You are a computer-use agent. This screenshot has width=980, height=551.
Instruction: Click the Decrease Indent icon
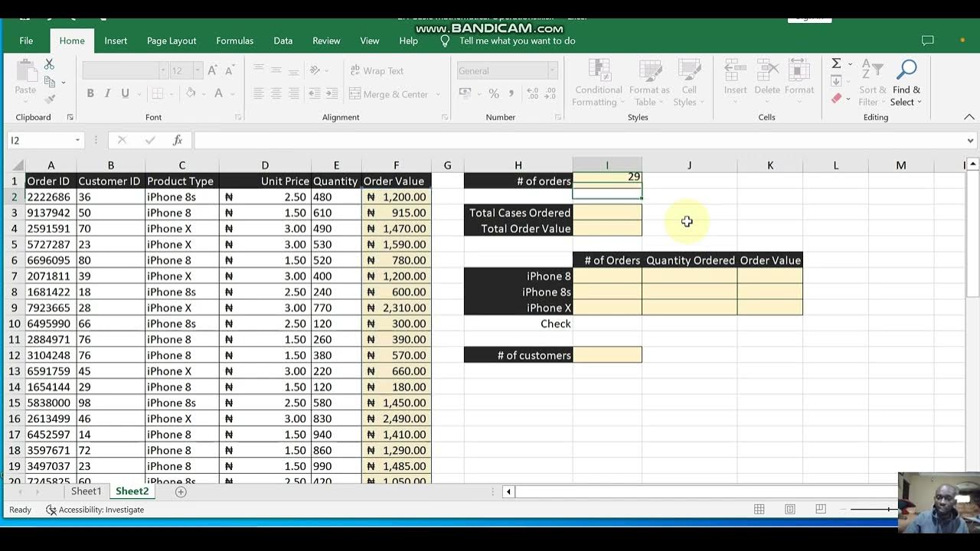pyautogui.click(x=314, y=93)
